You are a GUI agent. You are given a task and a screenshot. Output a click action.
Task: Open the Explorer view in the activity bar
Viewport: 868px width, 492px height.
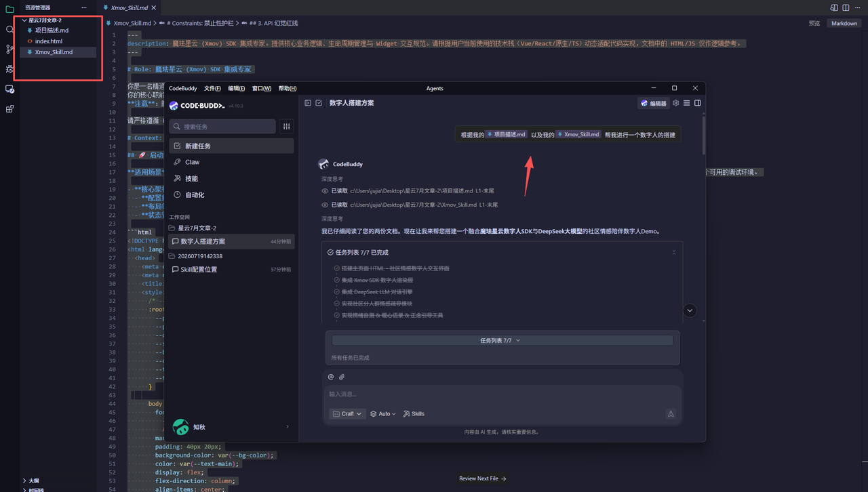point(9,9)
